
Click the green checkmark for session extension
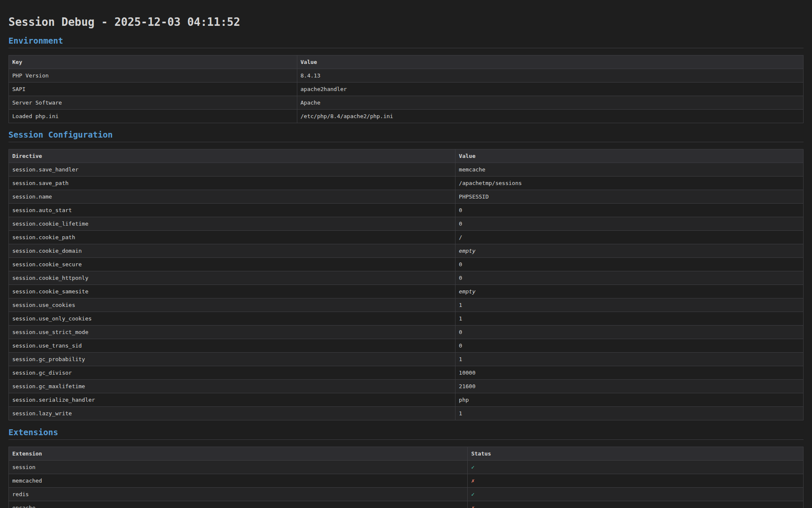[473, 467]
